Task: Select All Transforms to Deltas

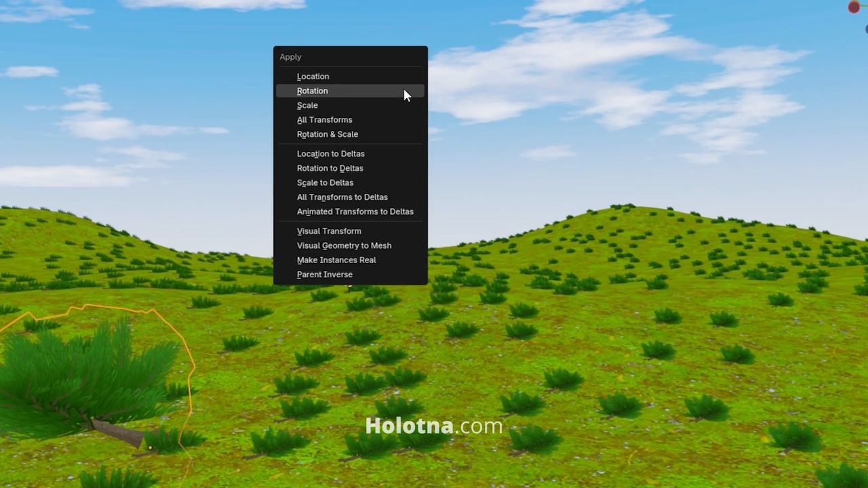Action: coord(350,197)
